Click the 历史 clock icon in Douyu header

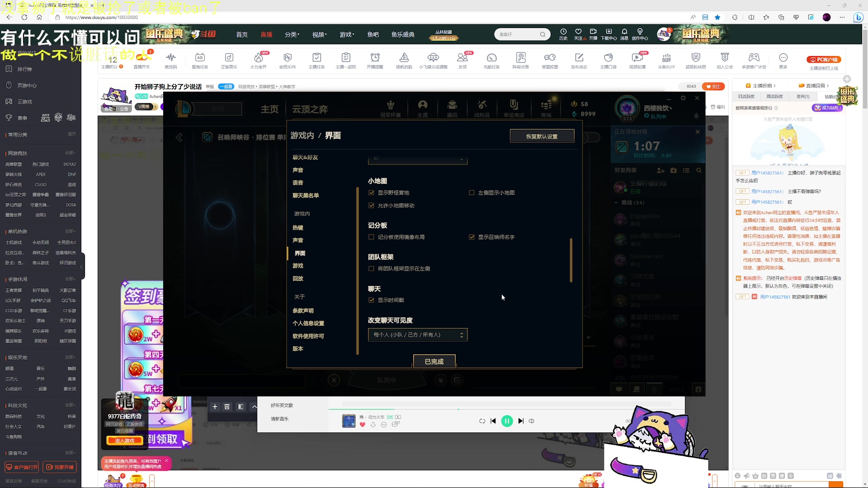pos(563,34)
